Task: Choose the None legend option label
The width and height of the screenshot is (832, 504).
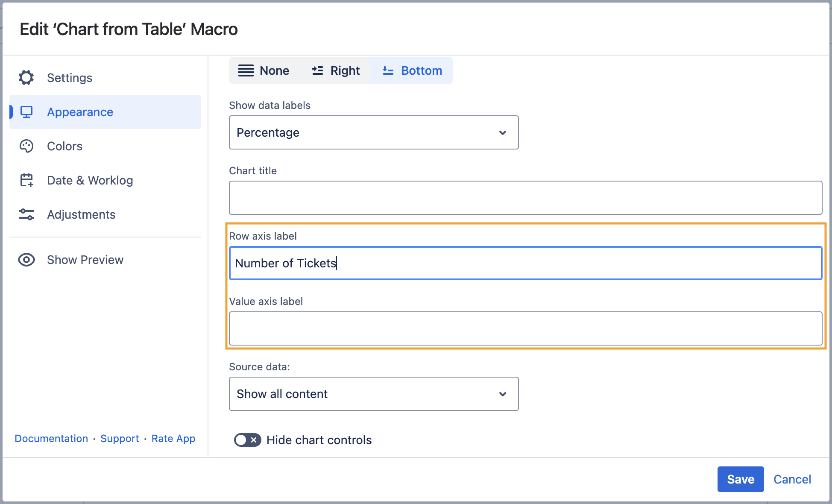Action: 274,70
